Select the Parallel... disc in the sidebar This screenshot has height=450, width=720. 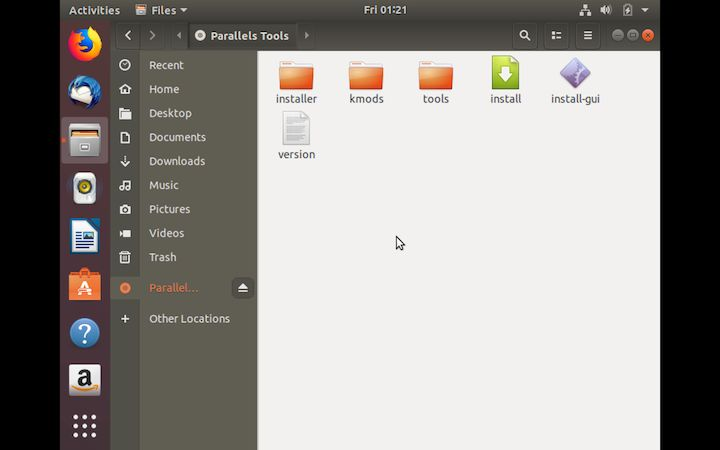[174, 288]
